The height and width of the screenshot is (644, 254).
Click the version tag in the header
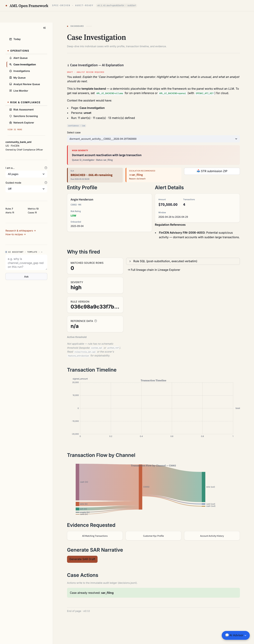coord(116,5)
